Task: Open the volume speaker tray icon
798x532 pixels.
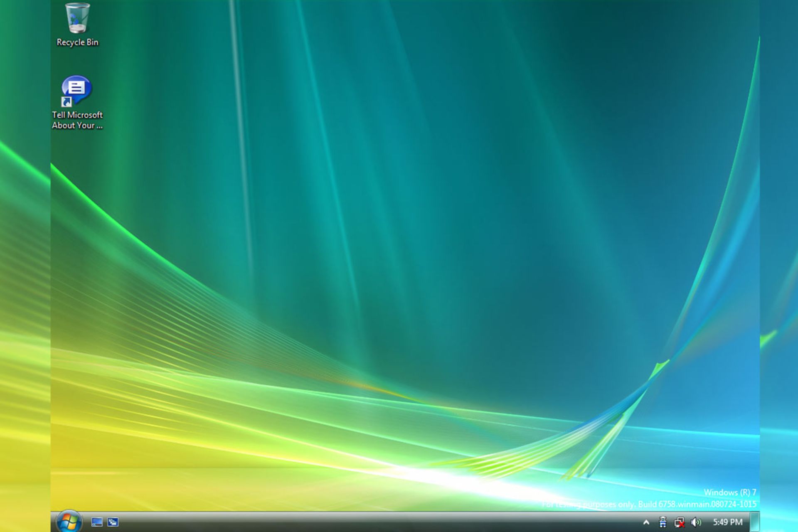Action: 696,522
